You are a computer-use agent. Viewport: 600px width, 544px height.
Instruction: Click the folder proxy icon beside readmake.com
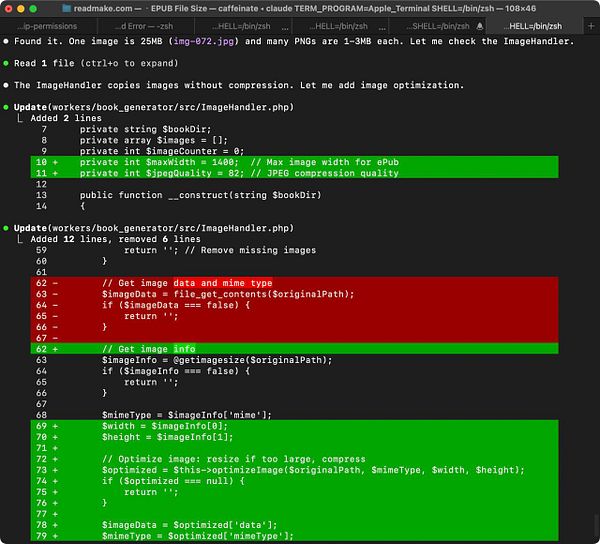[66, 8]
